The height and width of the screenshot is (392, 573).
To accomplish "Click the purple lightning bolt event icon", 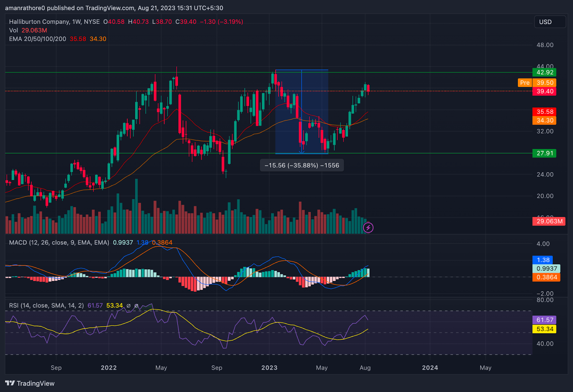I will (x=368, y=227).
